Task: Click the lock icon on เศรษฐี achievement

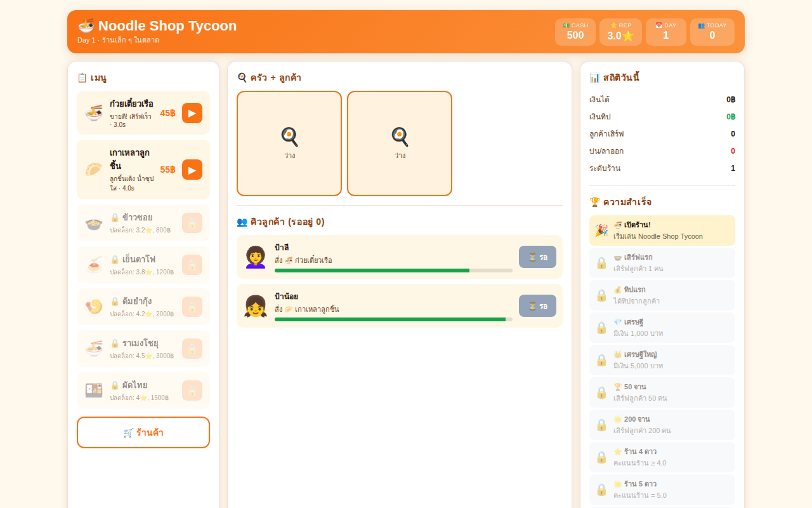Action: (x=601, y=328)
